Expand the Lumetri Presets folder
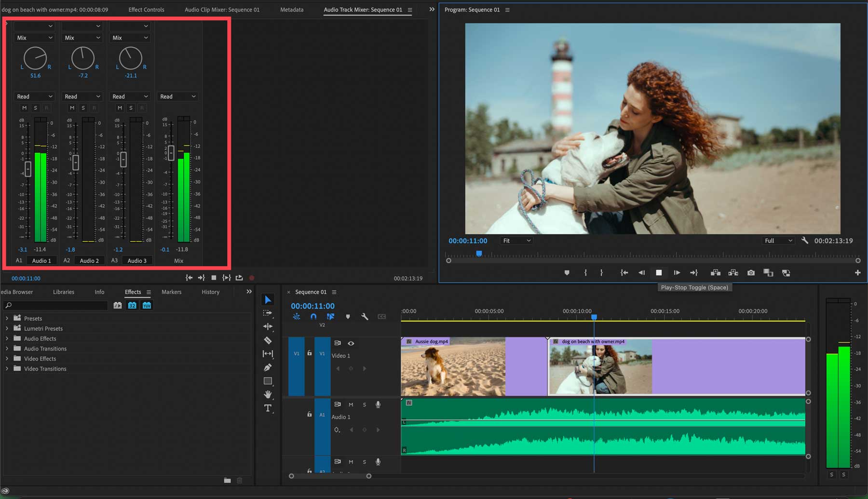 (7, 328)
